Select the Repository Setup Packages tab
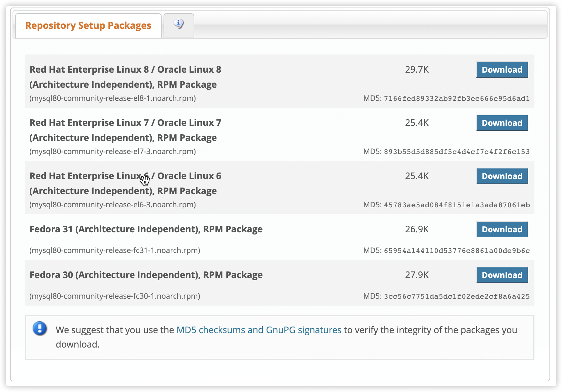 (88, 26)
